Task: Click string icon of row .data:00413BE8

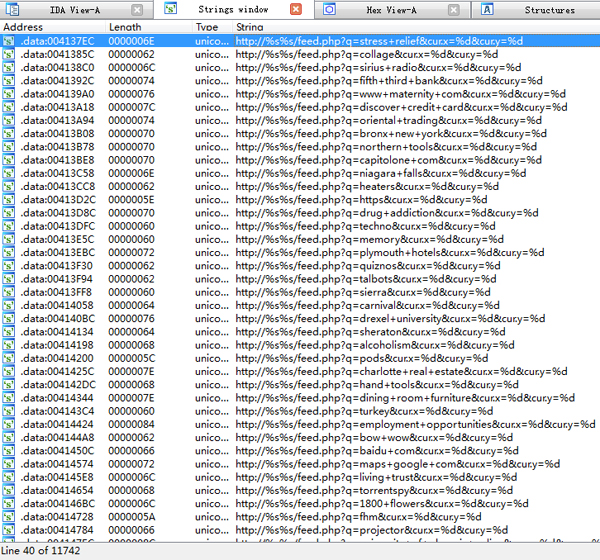Action: coord(9,160)
